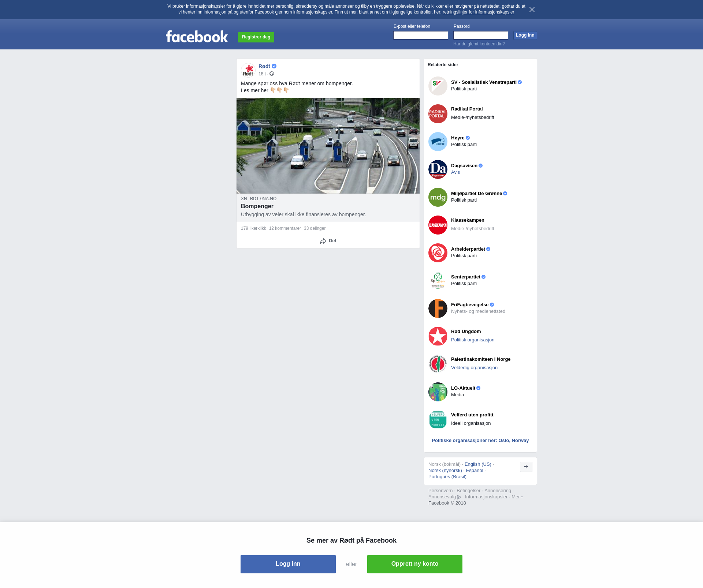Click the Registrer deg button

pyautogui.click(x=256, y=37)
